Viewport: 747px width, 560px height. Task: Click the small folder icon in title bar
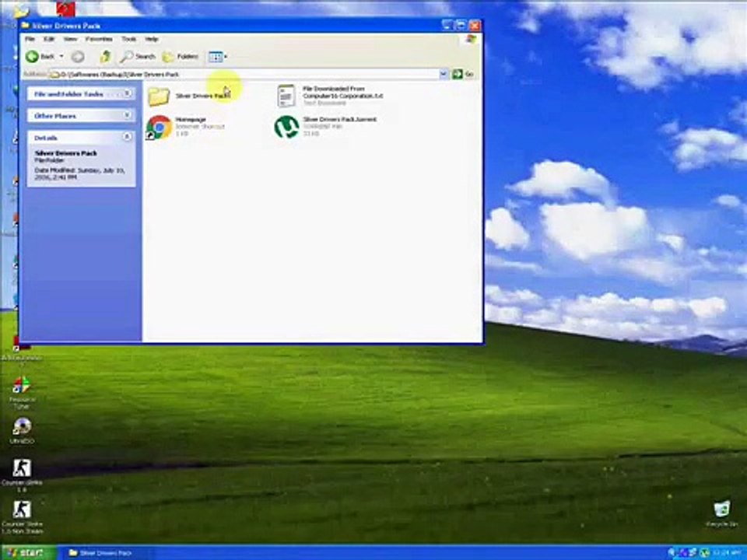click(26, 25)
